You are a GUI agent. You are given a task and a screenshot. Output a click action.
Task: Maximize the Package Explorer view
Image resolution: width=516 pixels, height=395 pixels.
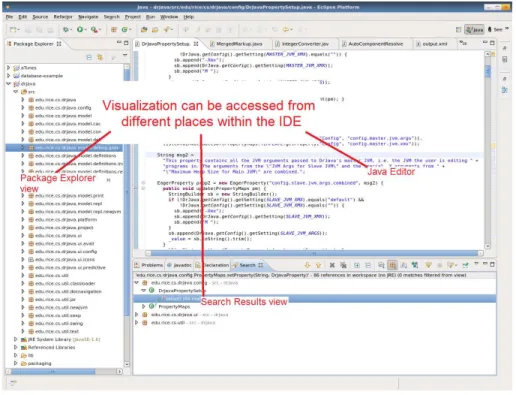pos(126,43)
